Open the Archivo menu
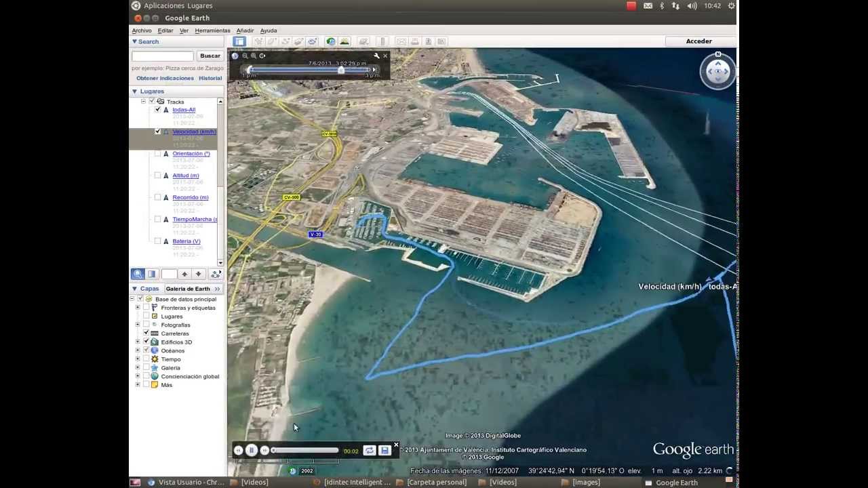Viewport: 868px width, 488px height. tap(142, 30)
